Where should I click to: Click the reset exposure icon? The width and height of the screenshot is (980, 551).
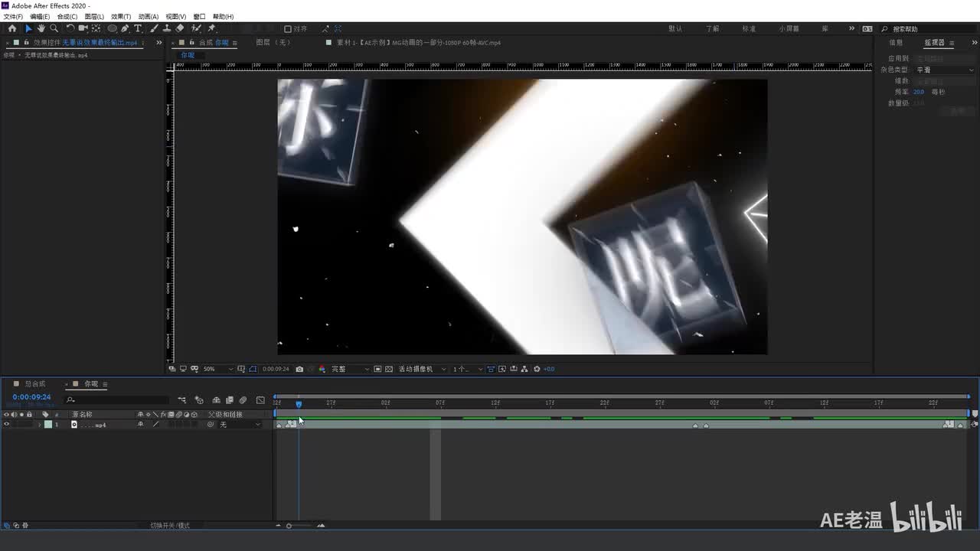(537, 369)
